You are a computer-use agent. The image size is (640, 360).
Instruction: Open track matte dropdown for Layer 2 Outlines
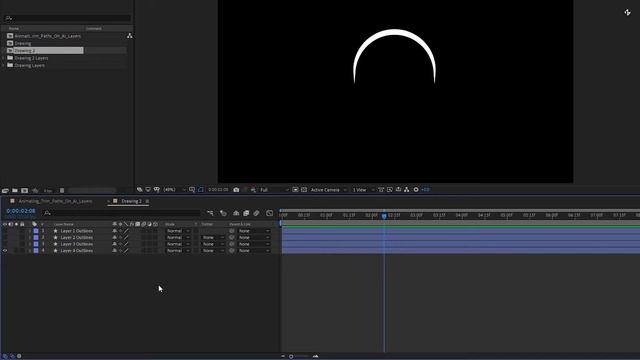(213, 238)
